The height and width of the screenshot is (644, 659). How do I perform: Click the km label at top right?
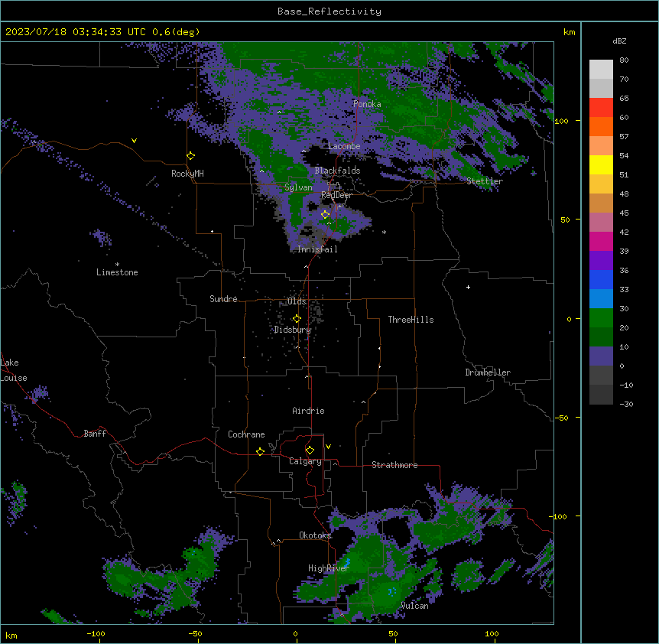click(569, 32)
